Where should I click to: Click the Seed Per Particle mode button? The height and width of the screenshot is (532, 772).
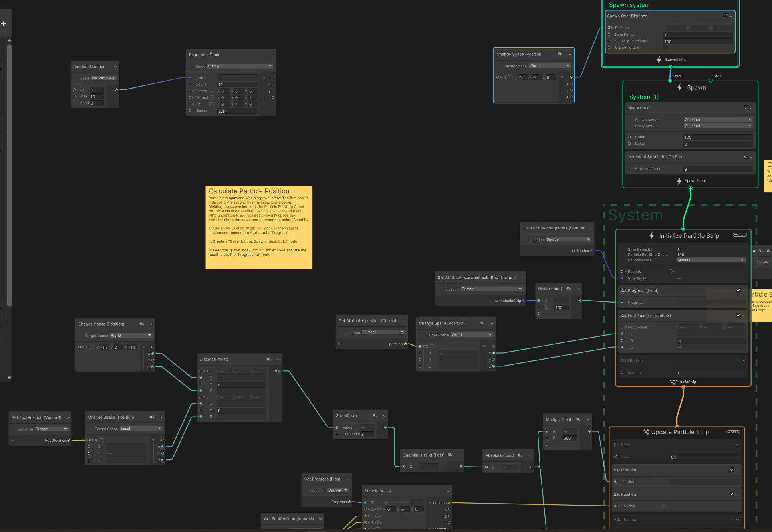coord(103,78)
